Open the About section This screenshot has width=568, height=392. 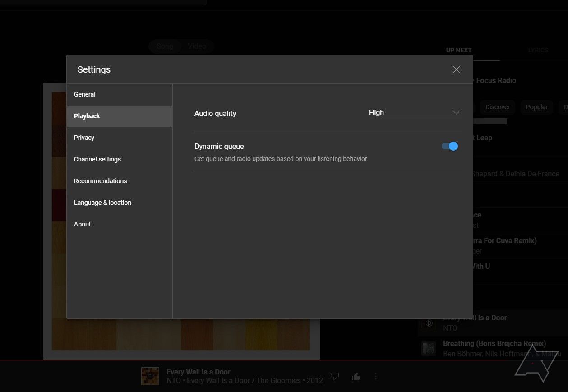[x=120, y=224]
